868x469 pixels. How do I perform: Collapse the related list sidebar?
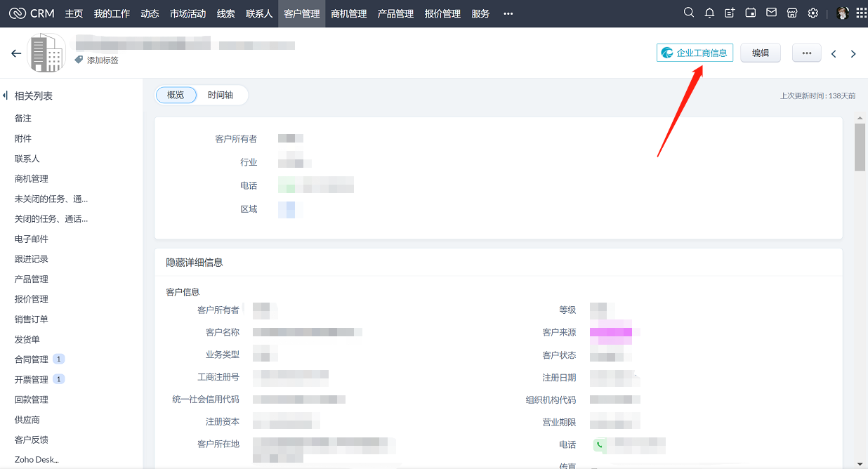click(x=5, y=95)
